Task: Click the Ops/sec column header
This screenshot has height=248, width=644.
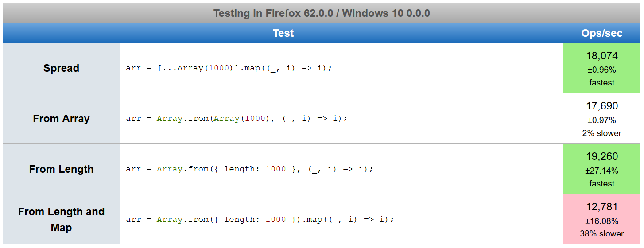Action: pos(602,33)
